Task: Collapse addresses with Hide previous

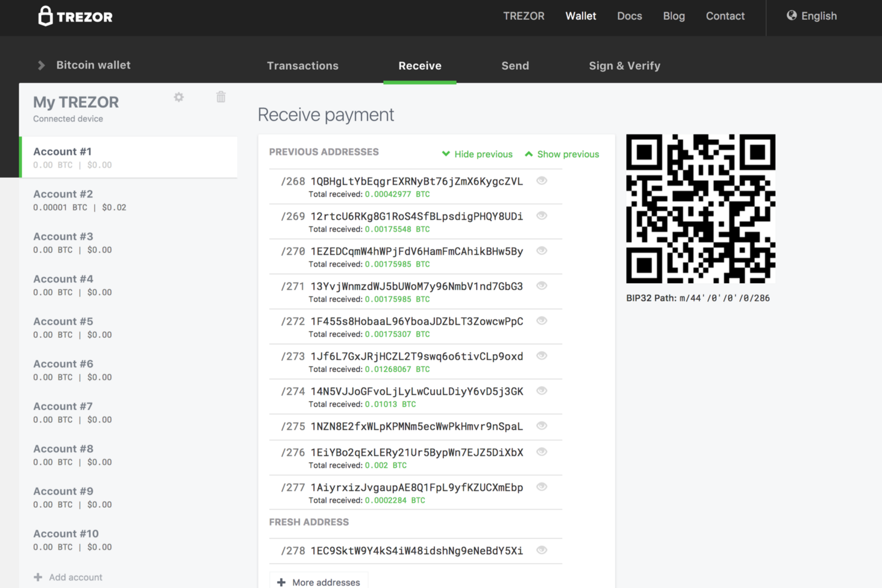Action: click(477, 154)
